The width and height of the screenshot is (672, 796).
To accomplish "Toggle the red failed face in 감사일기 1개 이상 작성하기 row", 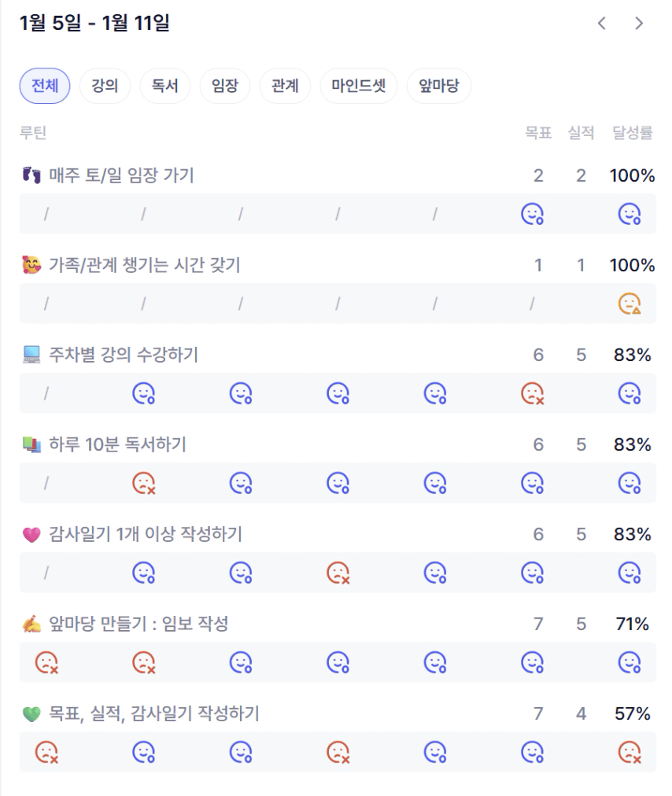I will 338,573.
